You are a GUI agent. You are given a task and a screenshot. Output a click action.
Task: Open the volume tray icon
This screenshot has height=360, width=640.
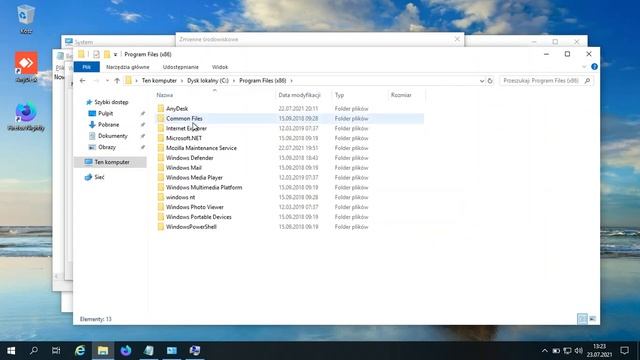coord(578,351)
